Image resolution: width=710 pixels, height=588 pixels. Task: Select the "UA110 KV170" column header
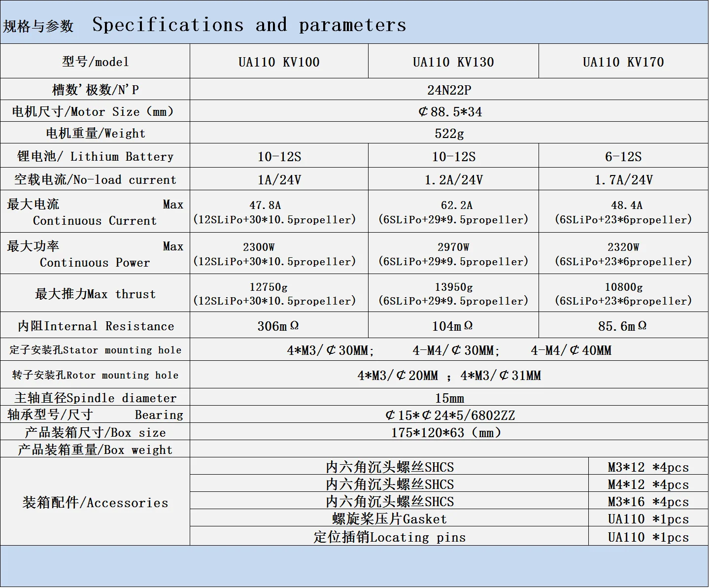[x=623, y=62]
